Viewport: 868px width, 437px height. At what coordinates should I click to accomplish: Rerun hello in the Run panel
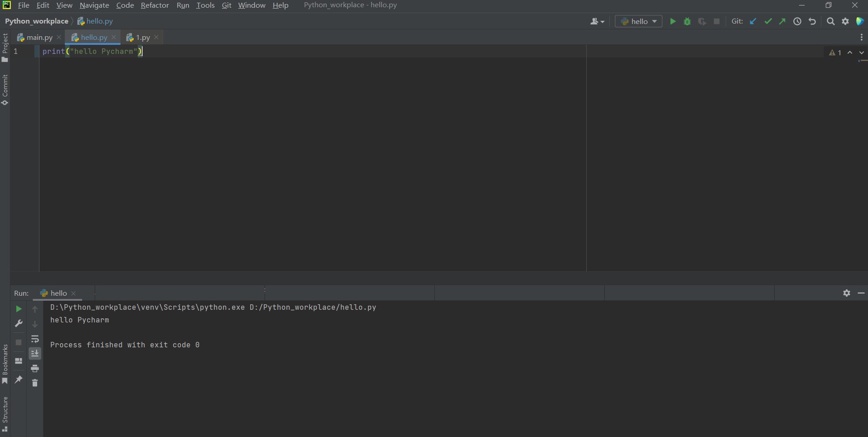coord(19,309)
